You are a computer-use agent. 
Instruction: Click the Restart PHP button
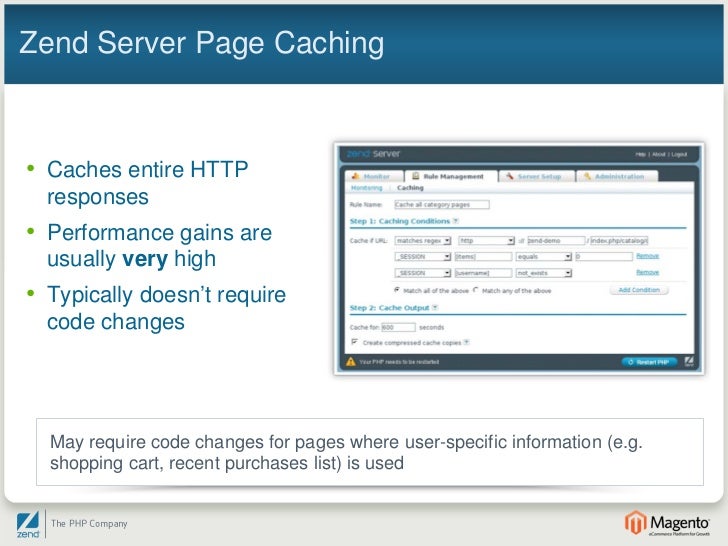pos(649,362)
